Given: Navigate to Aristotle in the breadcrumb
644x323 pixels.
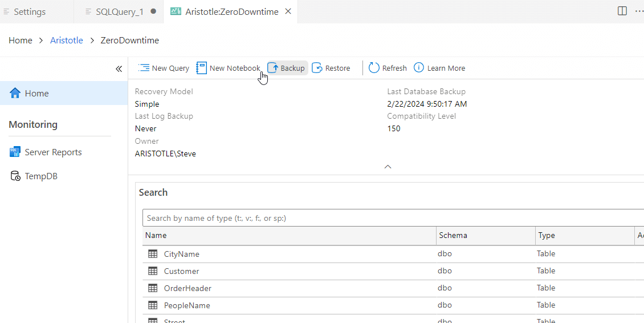Looking at the screenshot, I should 67,41.
